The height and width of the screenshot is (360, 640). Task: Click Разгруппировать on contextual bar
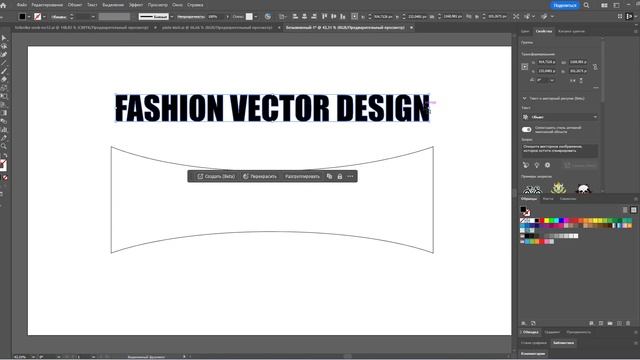point(302,176)
